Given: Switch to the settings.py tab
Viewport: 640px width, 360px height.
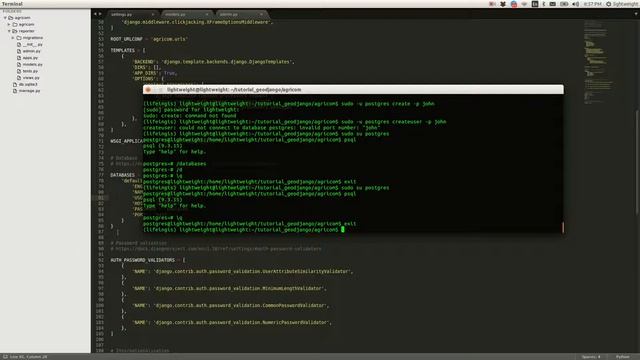Looking at the screenshot, I should point(122,14).
